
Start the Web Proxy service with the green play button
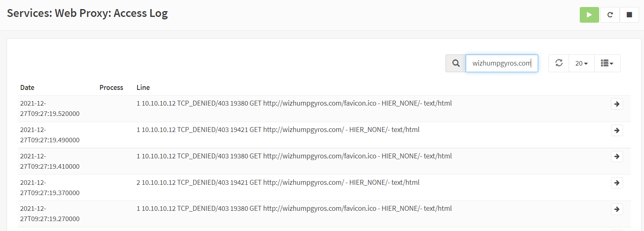[589, 15]
